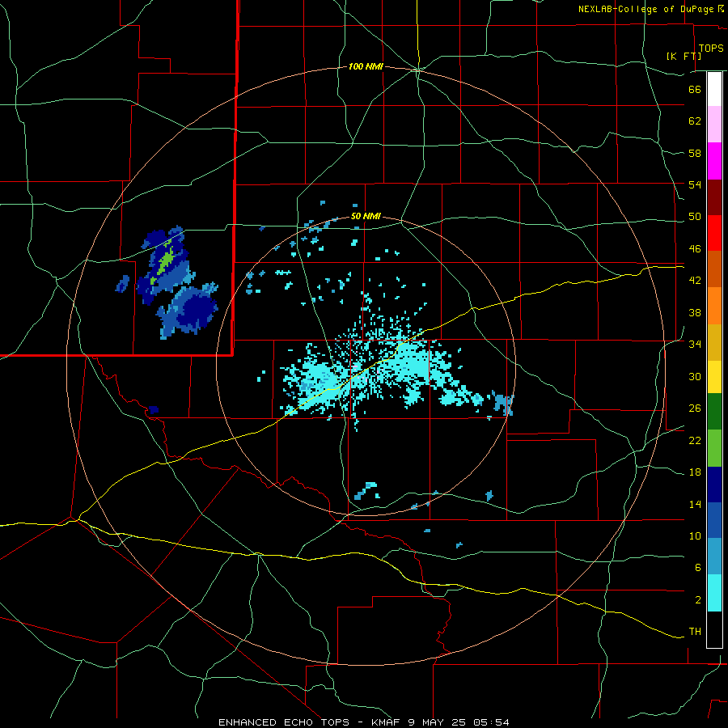Pick the dark orange 46 K FT legend swatch
728x728 pixels.
pos(714,269)
